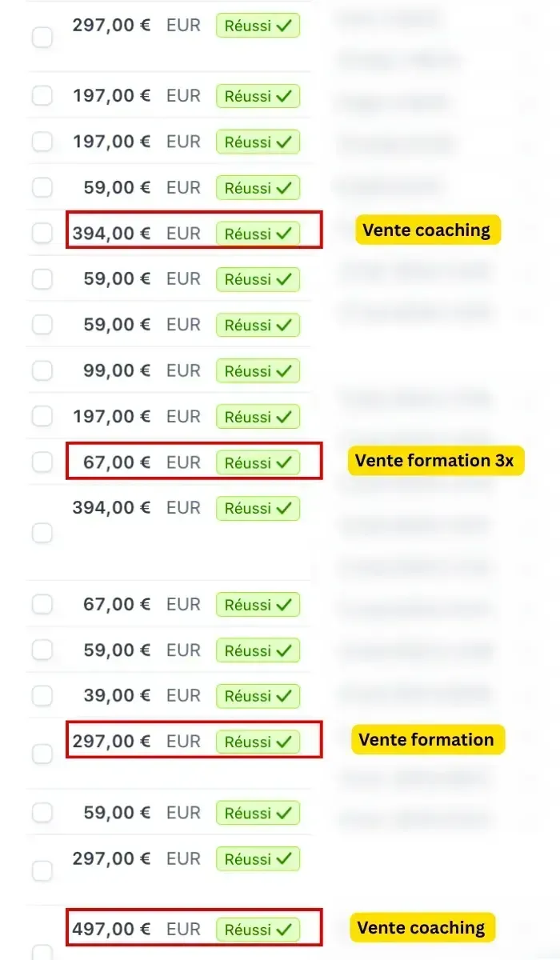Click the "Vente formation" label beside 297,00 €
The height and width of the screenshot is (960, 560).
click(426, 740)
